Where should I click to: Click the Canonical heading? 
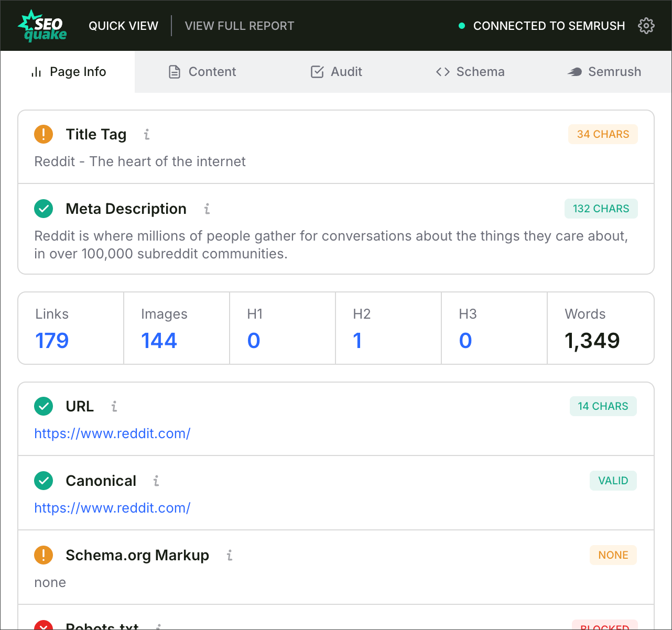tap(101, 481)
